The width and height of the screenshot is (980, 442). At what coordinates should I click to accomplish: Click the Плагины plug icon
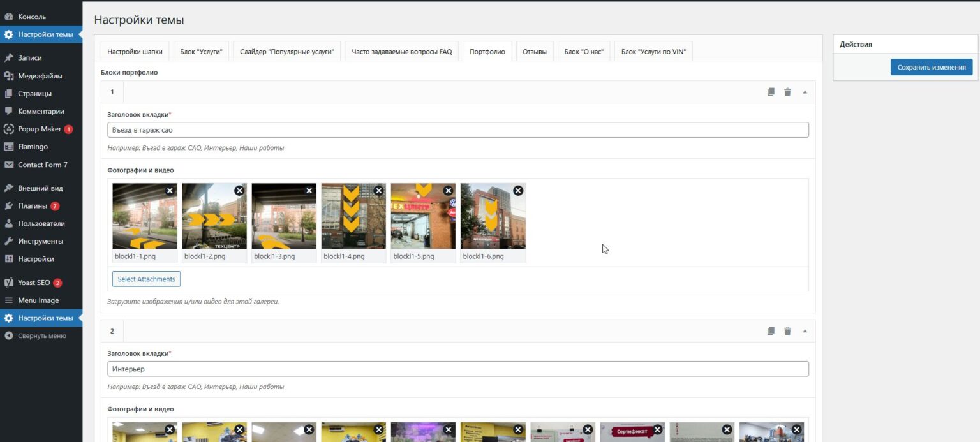9,206
